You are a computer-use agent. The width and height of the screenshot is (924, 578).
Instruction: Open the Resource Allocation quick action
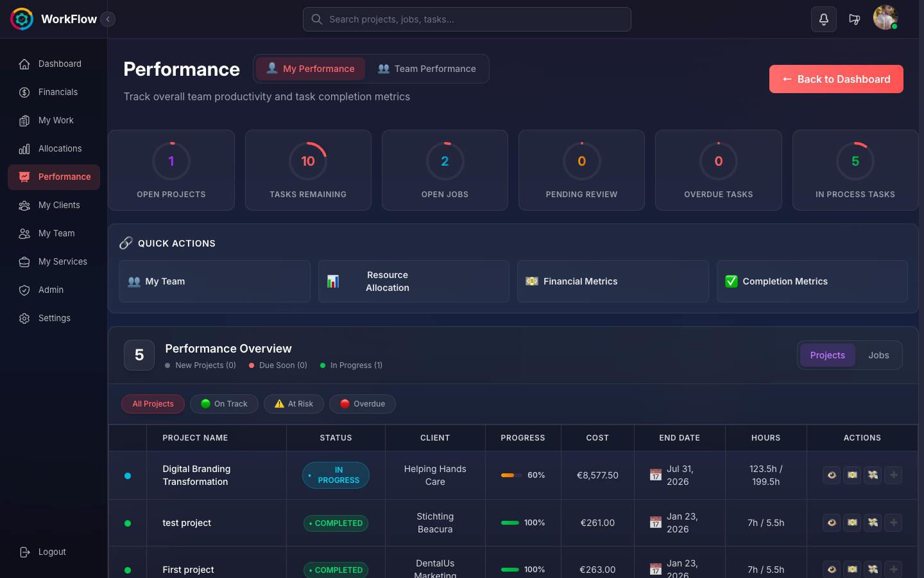[413, 281]
